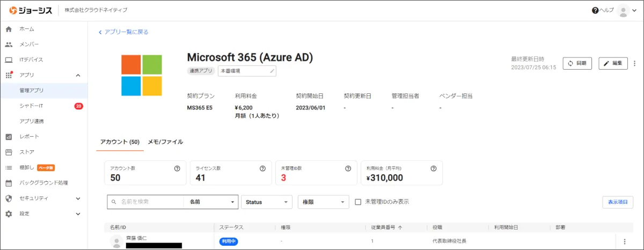Go back via the アプリ一覧に戻る link
644x250 pixels.
pos(123,32)
